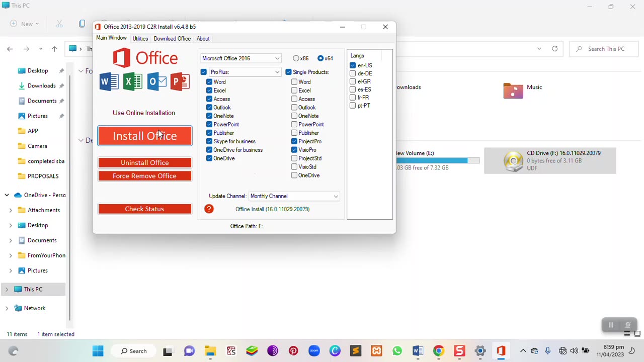
Task: Open Word from the taskbar
Action: 418,351
